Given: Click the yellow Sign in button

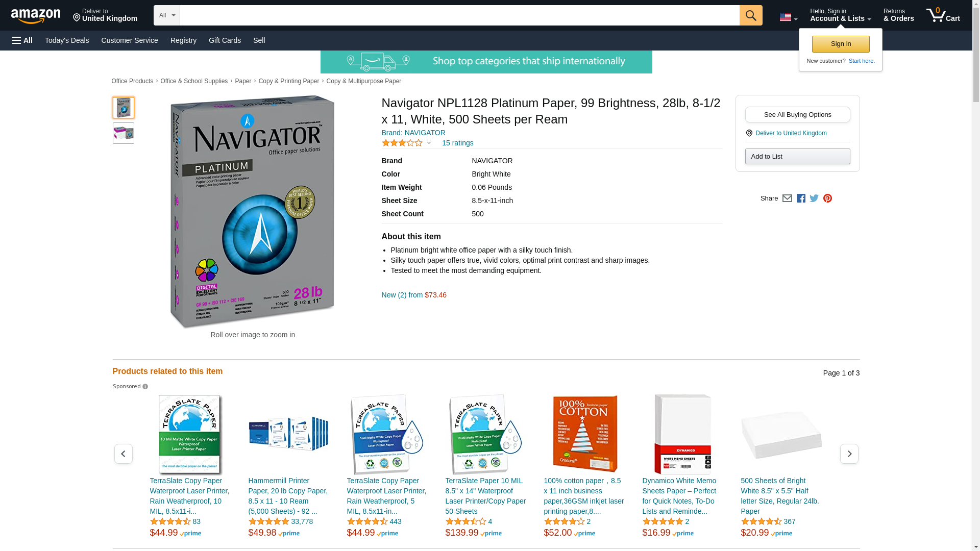Looking at the screenshot, I should pos(841,44).
